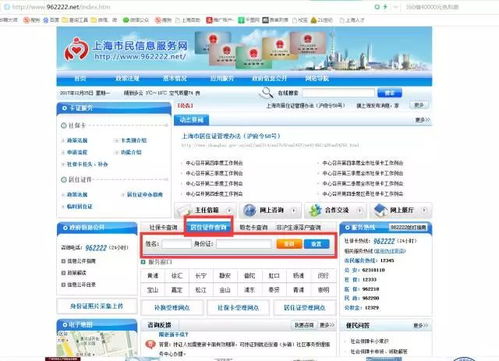Click the 网上展厅 house icon
Viewport: 499px width, 361px height.
(x=380, y=210)
